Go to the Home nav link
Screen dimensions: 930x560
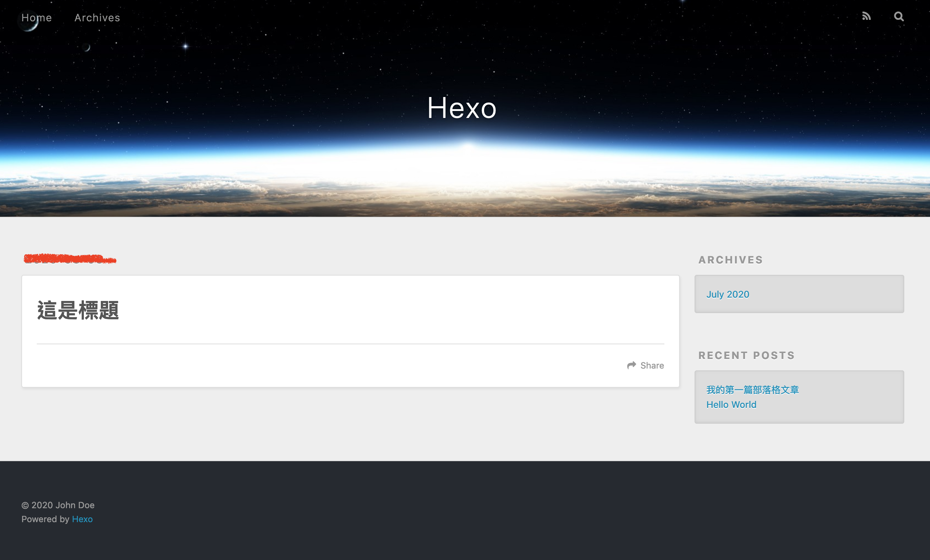37,18
